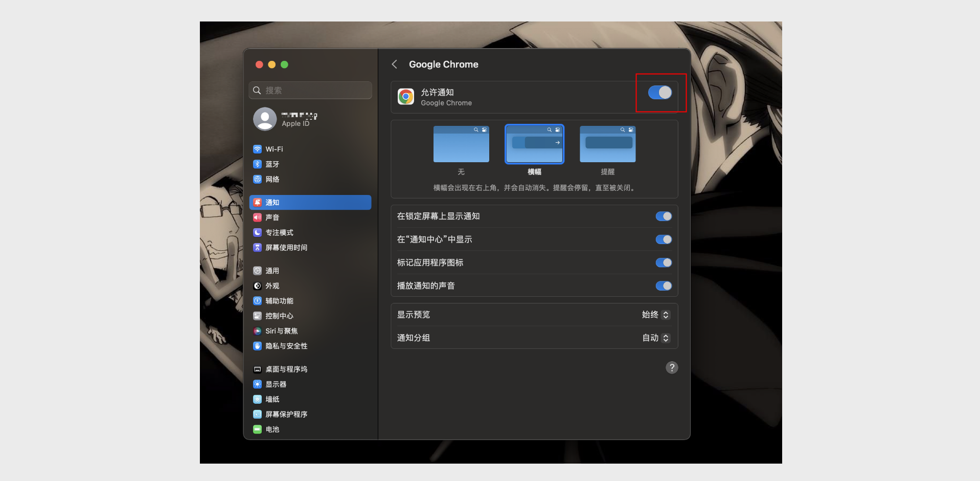Click the Control Center (控制中心) icon
980x481 pixels.
[x=258, y=316]
